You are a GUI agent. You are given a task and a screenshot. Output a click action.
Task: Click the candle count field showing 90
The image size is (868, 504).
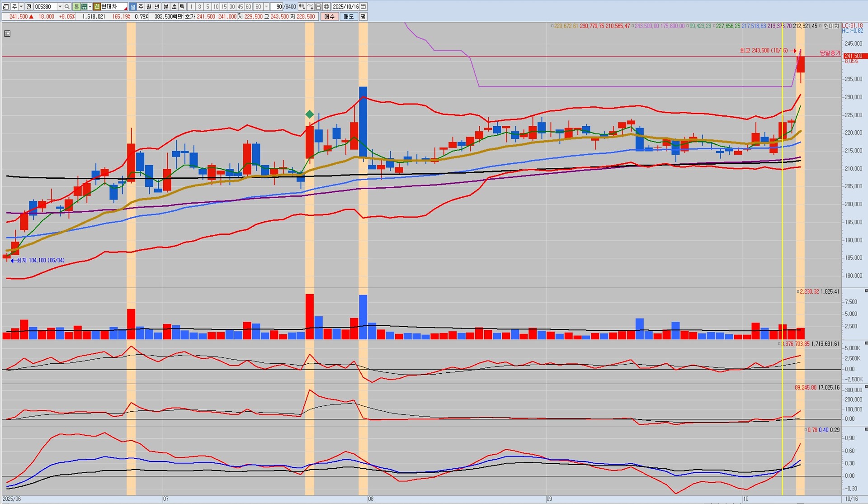pyautogui.click(x=277, y=7)
